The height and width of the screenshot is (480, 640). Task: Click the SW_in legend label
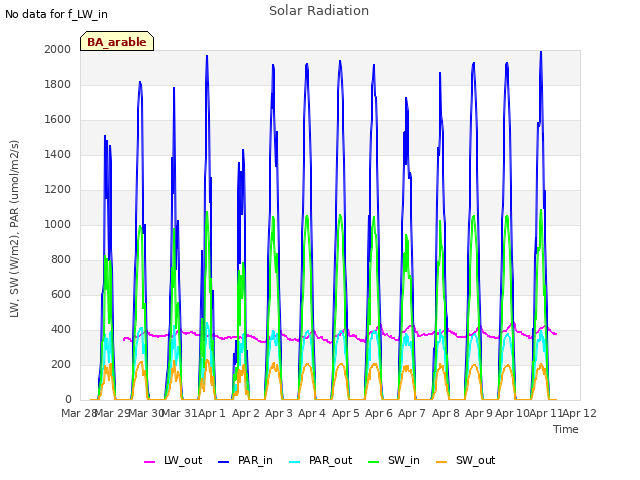click(404, 460)
